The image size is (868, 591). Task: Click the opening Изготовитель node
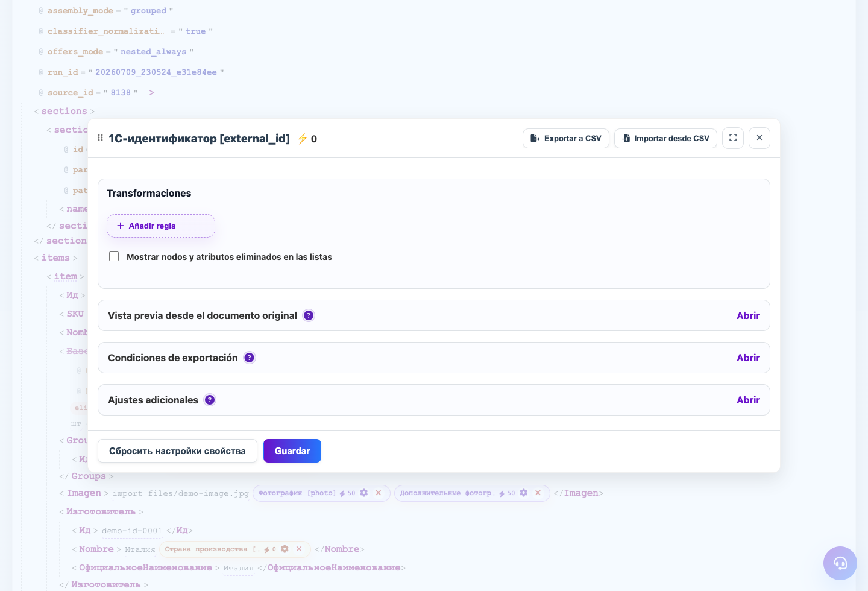(x=101, y=511)
